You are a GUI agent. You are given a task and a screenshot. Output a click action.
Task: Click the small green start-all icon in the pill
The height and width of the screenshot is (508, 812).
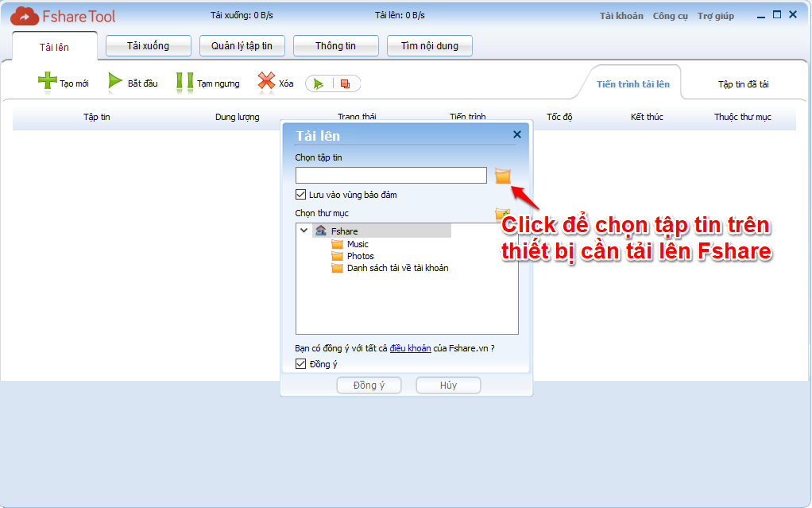click(x=319, y=83)
